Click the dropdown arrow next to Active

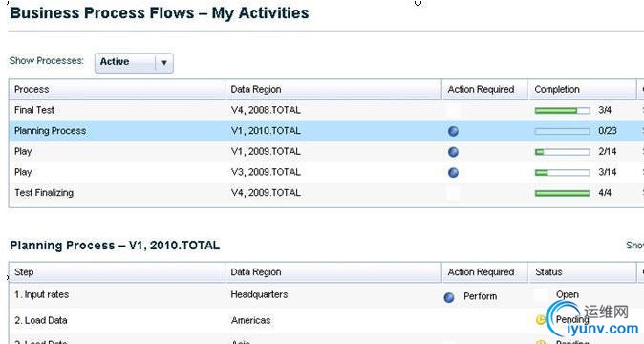[164, 63]
